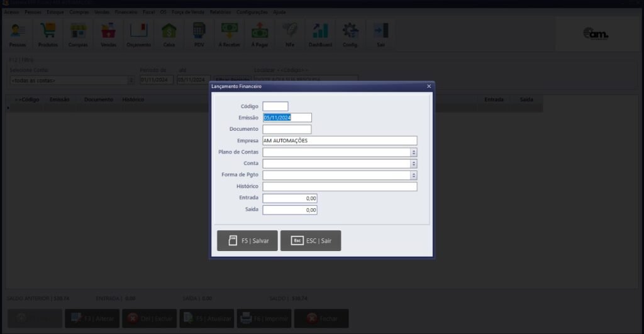Click the Config. gear icon
Viewport: 644px width, 334px height.
pyautogui.click(x=350, y=34)
